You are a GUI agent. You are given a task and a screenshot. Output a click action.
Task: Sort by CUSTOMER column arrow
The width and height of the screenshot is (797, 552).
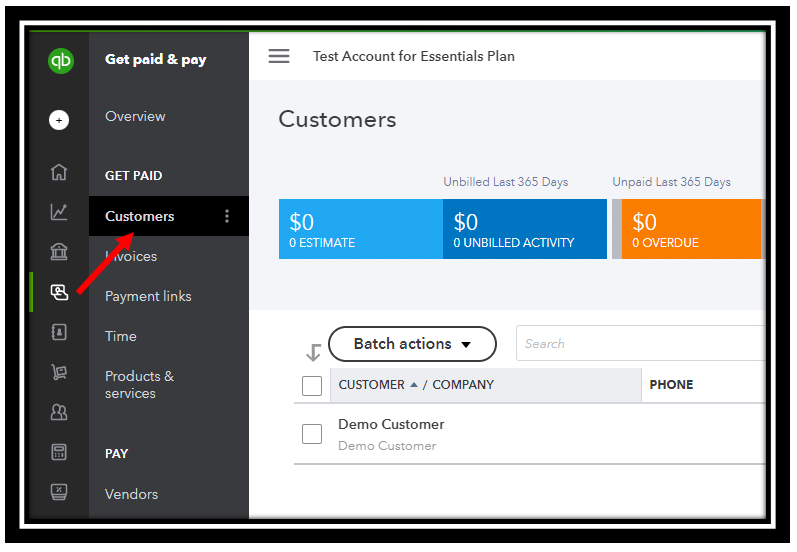[414, 385]
